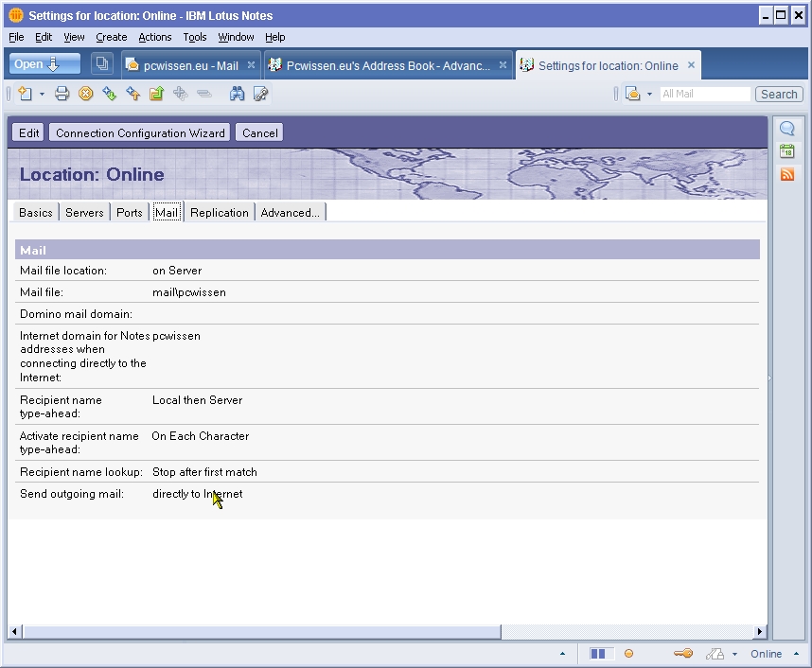Click the orange key security icon in status bar
The width and height of the screenshot is (812, 668).
(x=683, y=654)
